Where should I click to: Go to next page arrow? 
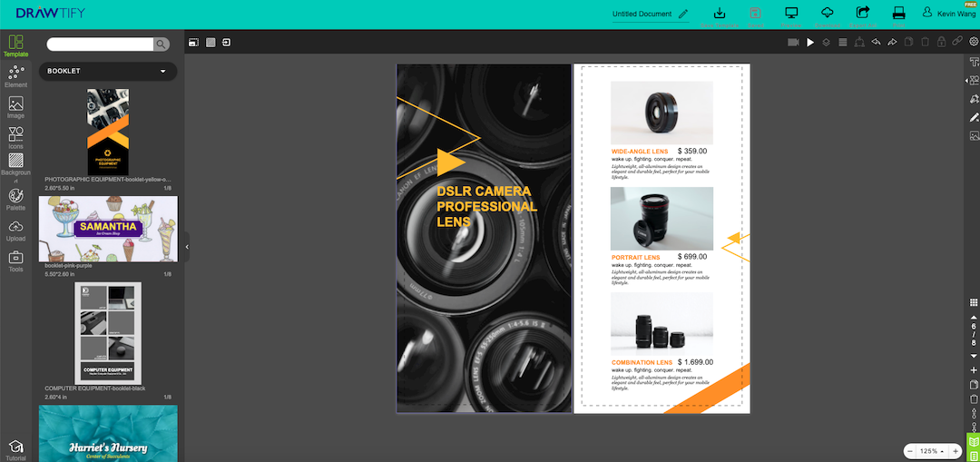(x=973, y=356)
